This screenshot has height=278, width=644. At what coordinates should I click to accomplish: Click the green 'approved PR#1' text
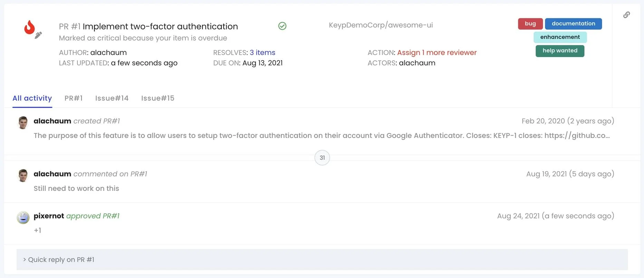pyautogui.click(x=93, y=216)
